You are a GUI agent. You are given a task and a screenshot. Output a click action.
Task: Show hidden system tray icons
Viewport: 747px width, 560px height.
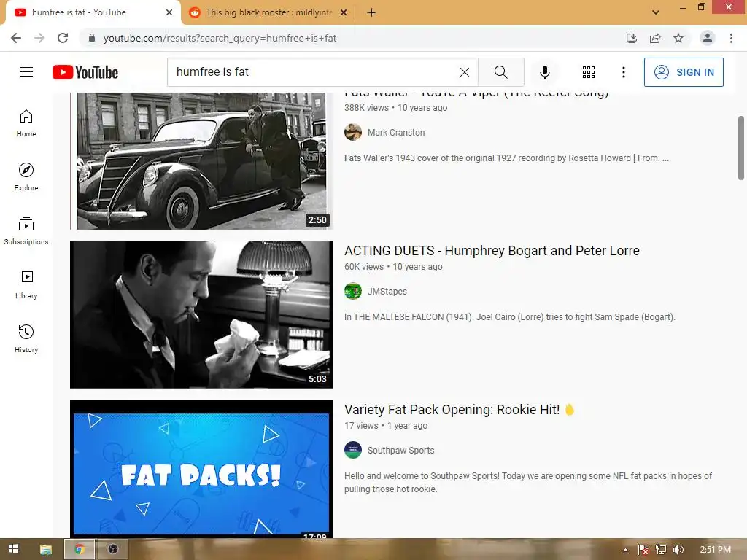(x=625, y=550)
